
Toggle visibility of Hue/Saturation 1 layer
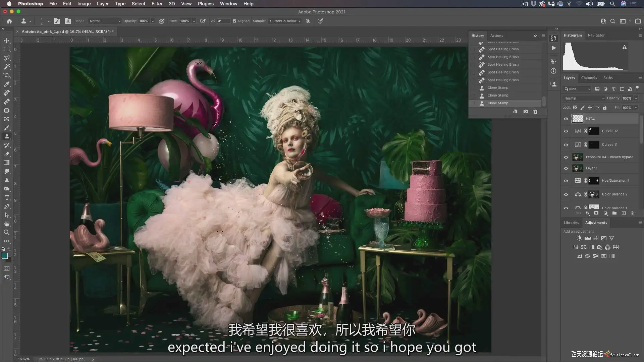[x=566, y=181]
